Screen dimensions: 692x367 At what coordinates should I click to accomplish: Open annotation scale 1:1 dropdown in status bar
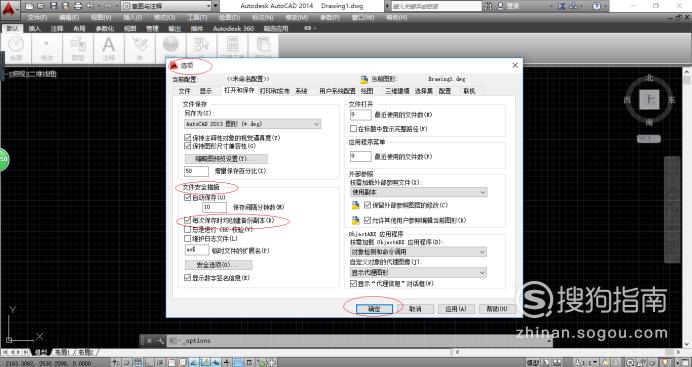coord(587,363)
